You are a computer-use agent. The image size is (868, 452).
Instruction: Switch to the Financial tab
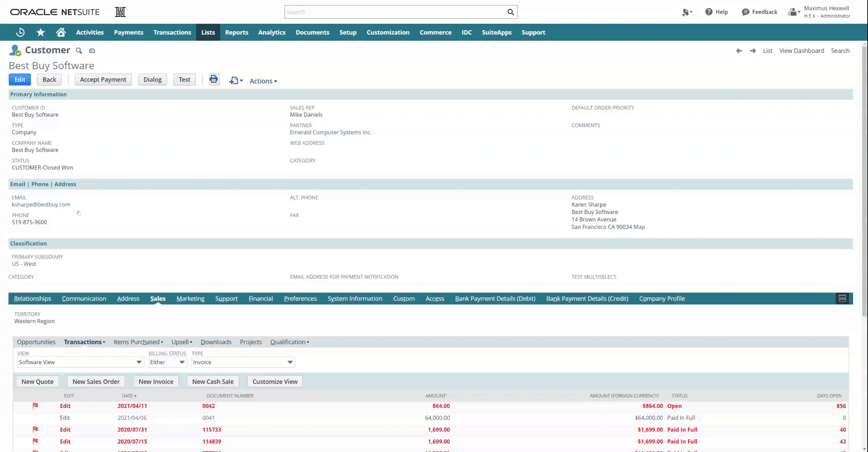point(261,299)
